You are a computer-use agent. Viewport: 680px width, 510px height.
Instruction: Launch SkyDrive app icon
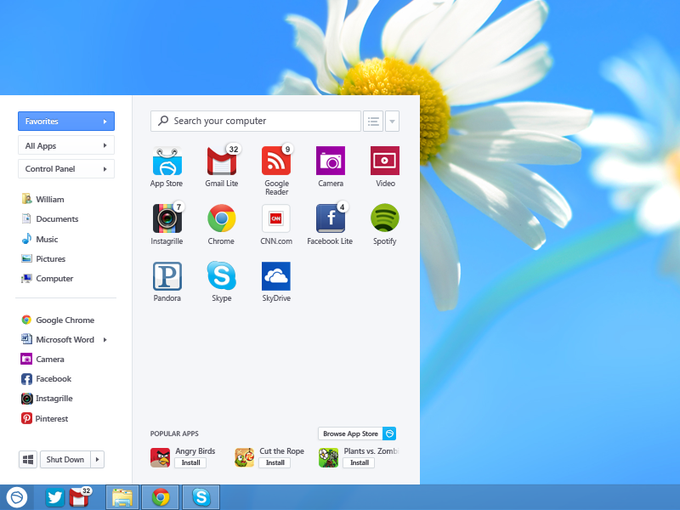coord(276,276)
